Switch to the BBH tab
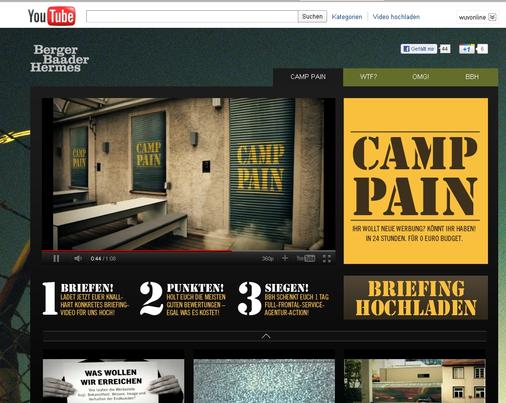506x403 pixels. tap(472, 77)
